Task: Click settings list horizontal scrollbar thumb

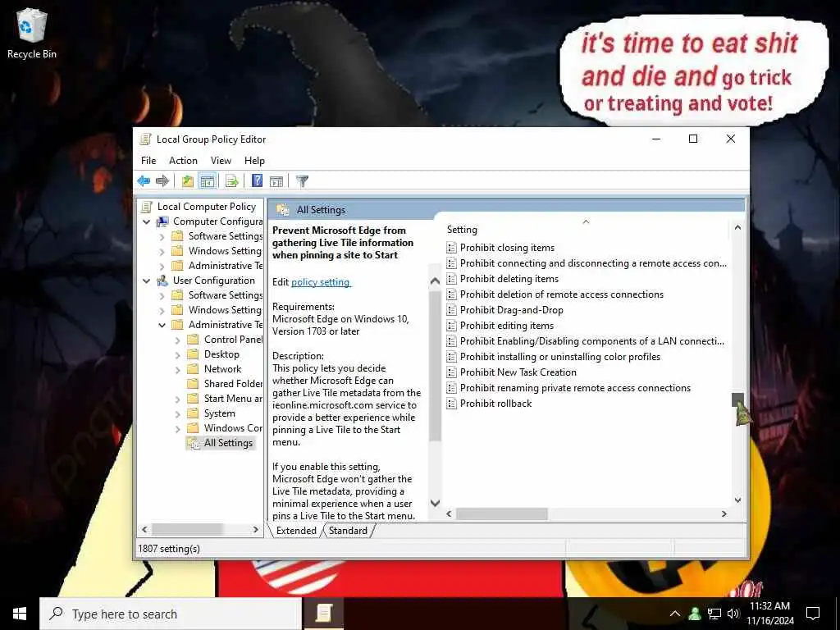Action: point(501,514)
